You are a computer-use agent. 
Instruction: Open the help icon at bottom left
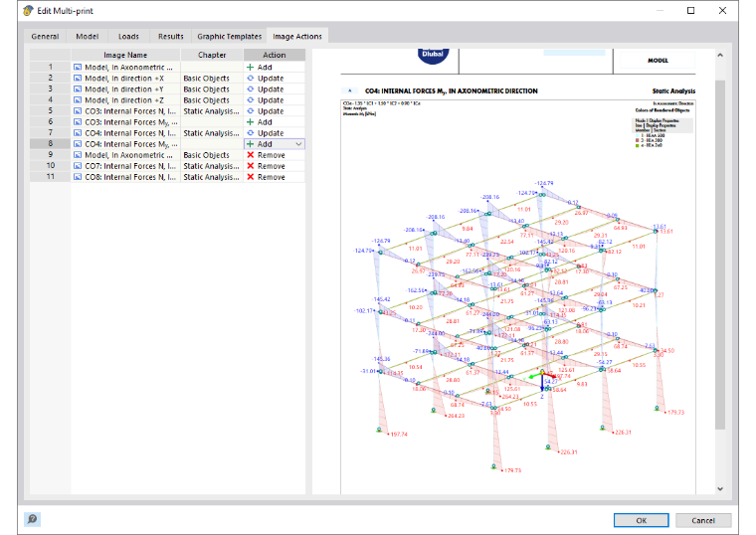pyautogui.click(x=32, y=519)
